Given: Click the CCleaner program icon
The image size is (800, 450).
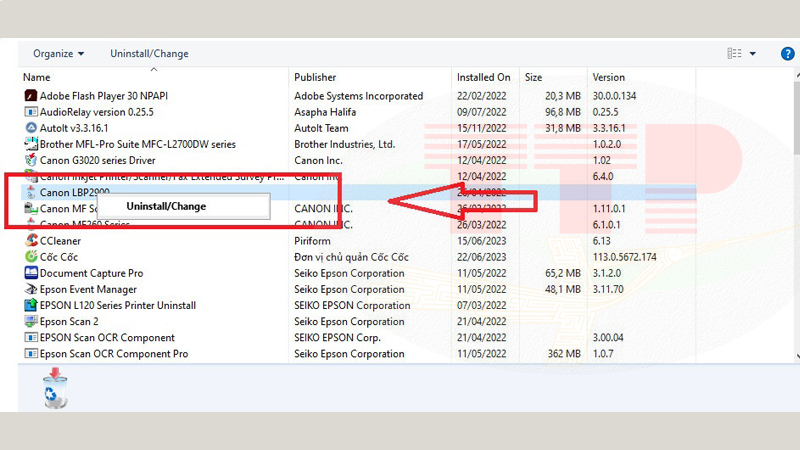Looking at the screenshot, I should (x=30, y=241).
